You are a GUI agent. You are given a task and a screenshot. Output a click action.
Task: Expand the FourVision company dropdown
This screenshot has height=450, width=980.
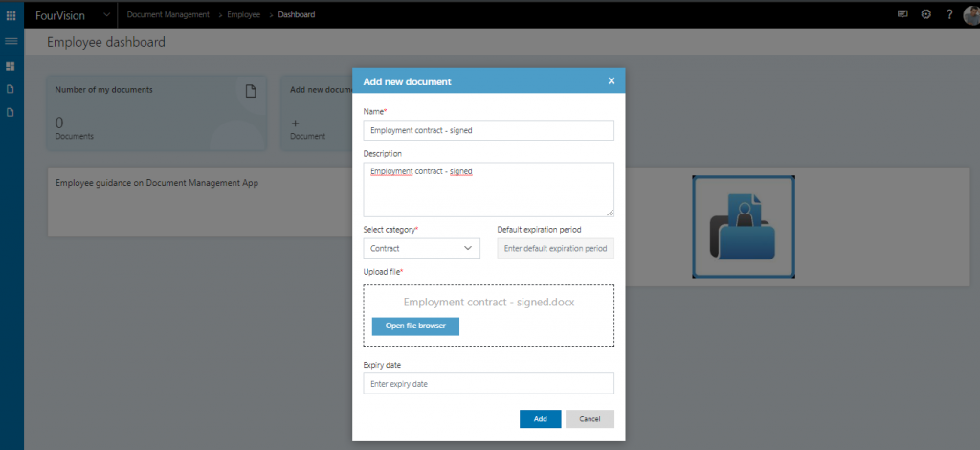(107, 15)
